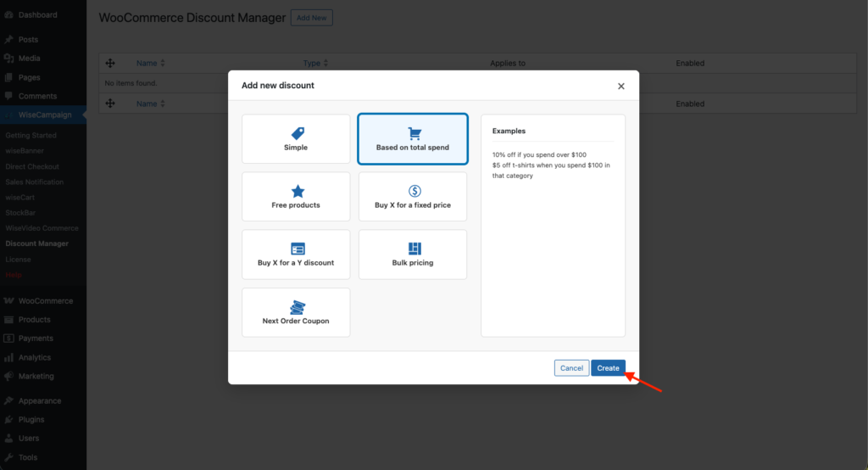Click the Enabled column header in the top row
Image resolution: width=868 pixels, height=470 pixels.
point(690,63)
